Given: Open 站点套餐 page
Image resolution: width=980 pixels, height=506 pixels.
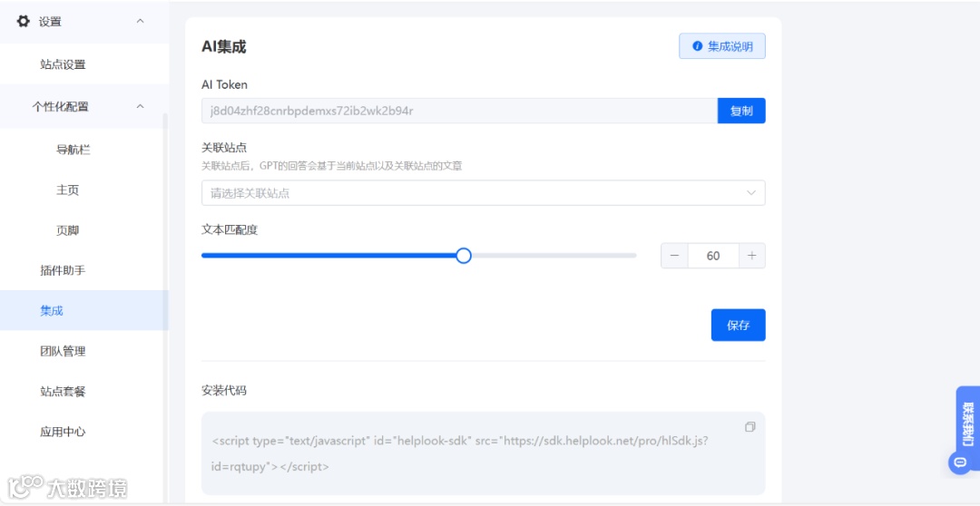Looking at the screenshot, I should (63, 392).
